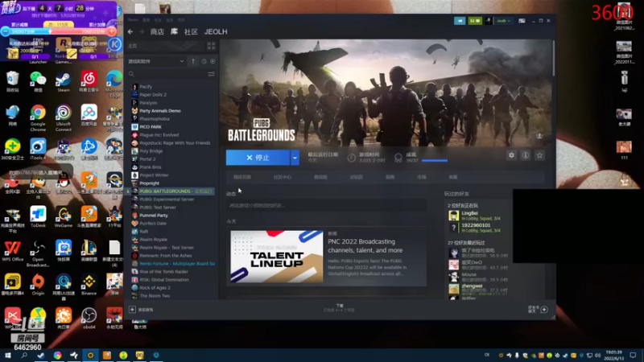Viewport: 644px width, 362px height.
Task: Select Pacify in the game list
Action: click(146, 87)
